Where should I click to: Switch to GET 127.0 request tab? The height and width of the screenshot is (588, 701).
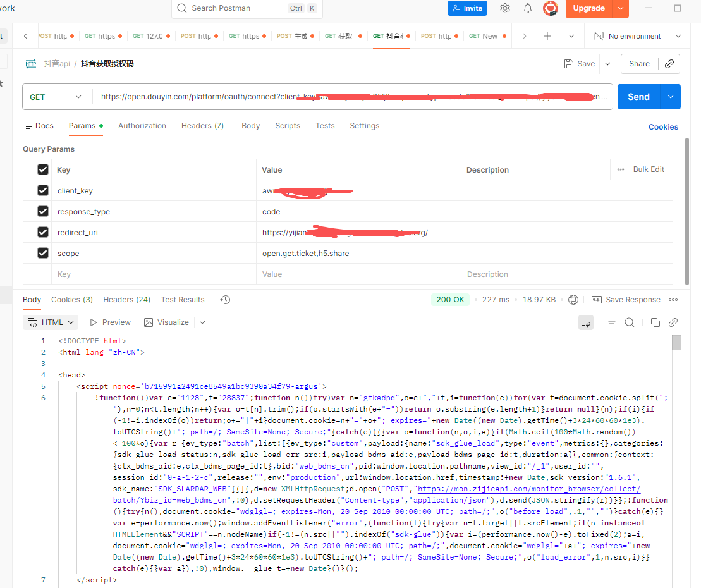[151, 36]
